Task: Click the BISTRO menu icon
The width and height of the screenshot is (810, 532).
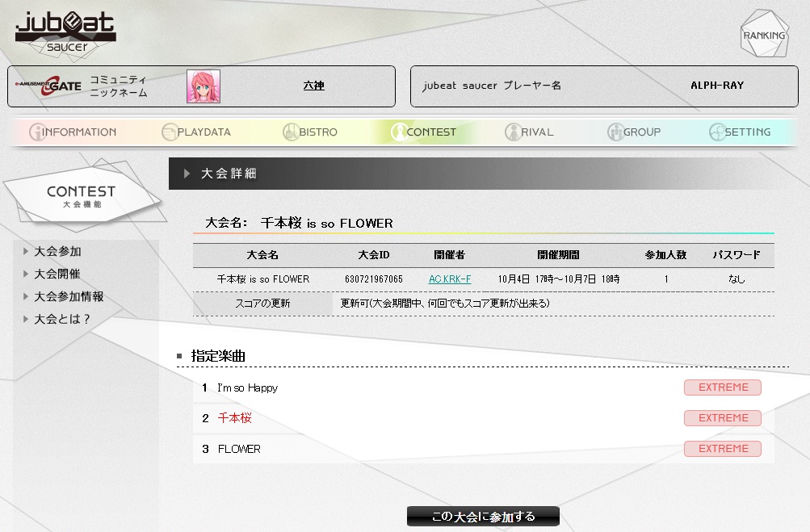Action: [x=291, y=132]
